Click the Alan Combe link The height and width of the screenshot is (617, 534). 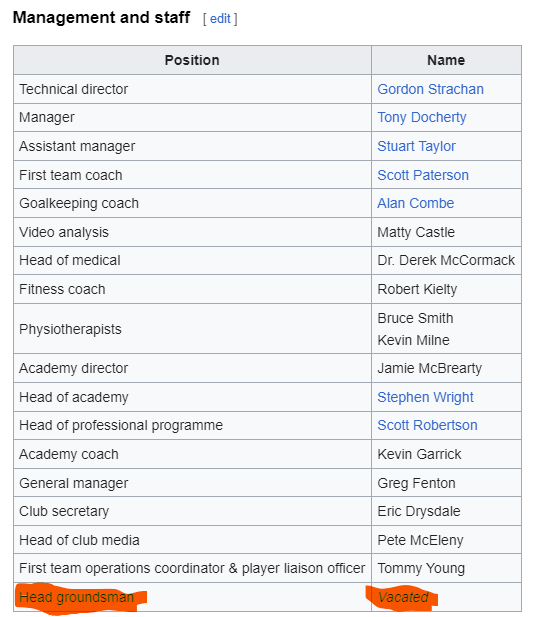pyautogui.click(x=416, y=203)
